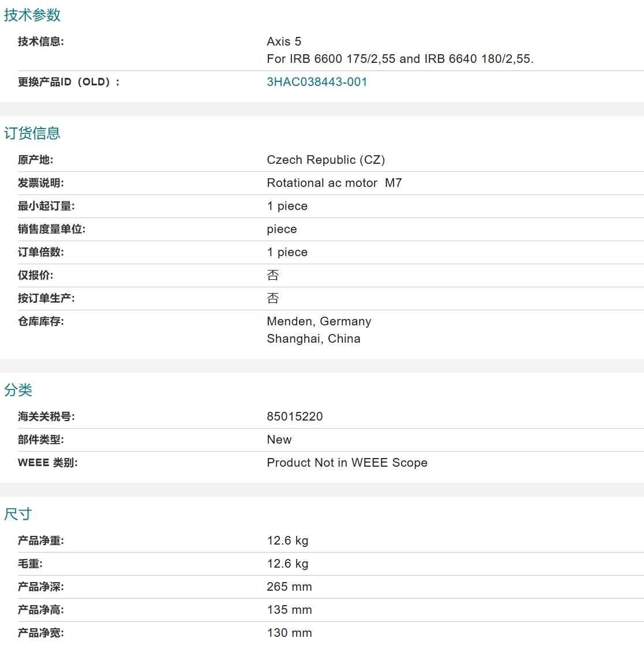Select the piece value of 销售度量单位
The height and width of the screenshot is (649, 644).
click(282, 229)
